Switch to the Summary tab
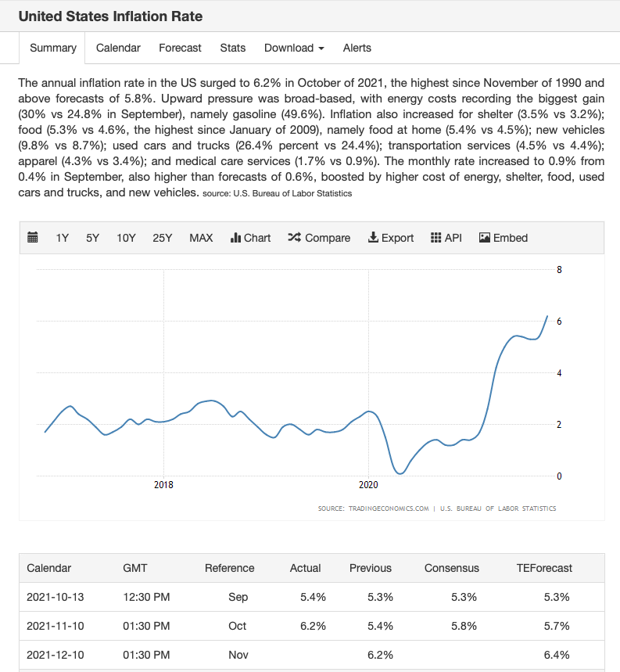The height and width of the screenshot is (672, 620). (53, 48)
